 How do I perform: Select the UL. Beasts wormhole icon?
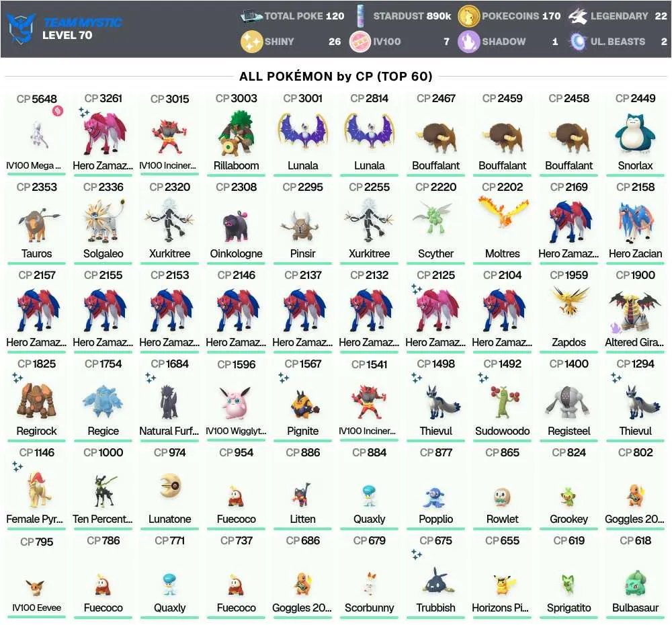[x=578, y=42]
